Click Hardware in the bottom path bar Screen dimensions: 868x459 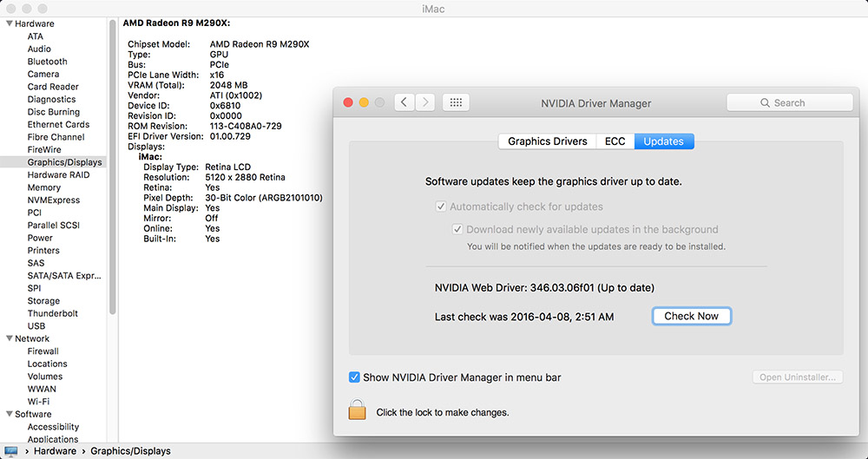(x=55, y=451)
